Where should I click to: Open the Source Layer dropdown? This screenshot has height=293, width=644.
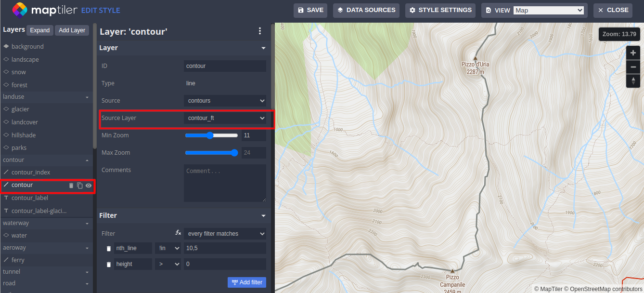(x=224, y=118)
